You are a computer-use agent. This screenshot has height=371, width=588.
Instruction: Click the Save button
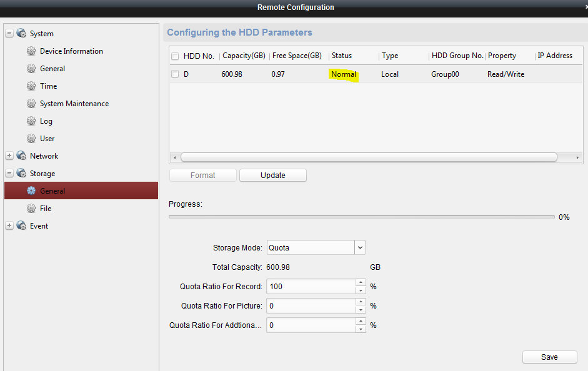click(x=549, y=357)
